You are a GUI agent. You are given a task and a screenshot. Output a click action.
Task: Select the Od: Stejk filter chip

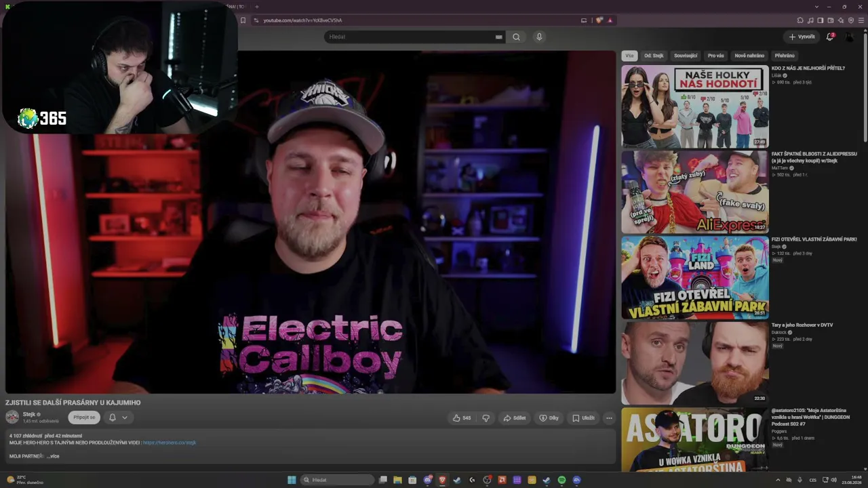[x=654, y=56]
